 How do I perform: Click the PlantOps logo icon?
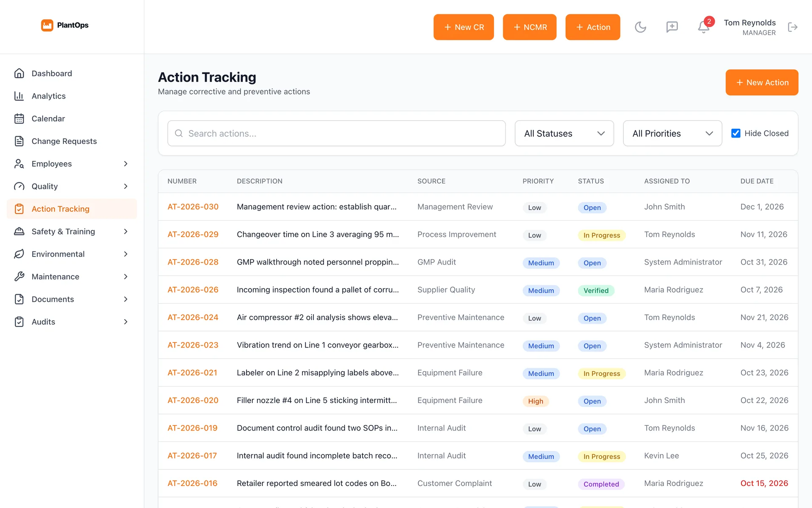pyautogui.click(x=47, y=25)
